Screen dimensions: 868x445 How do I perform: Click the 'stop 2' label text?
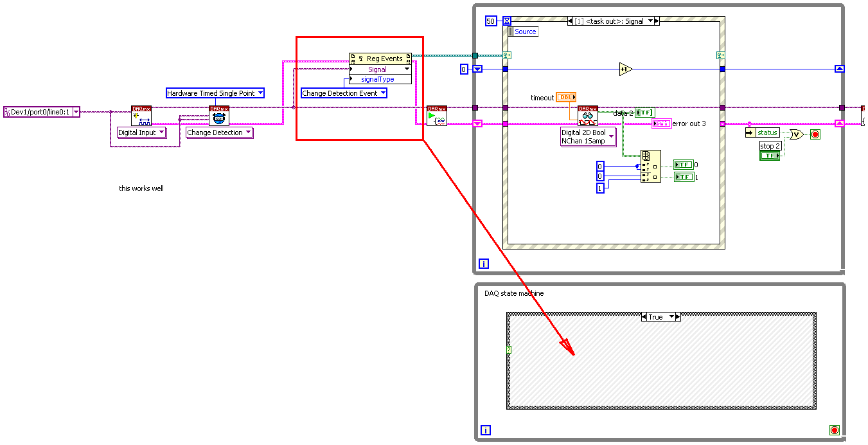pyautogui.click(x=770, y=146)
